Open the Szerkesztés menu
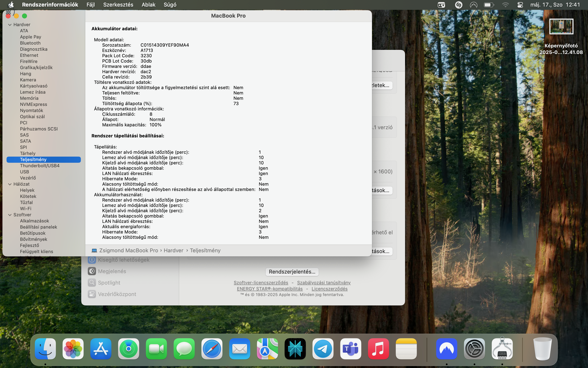Viewport: 588px width, 368px height. coord(118,5)
